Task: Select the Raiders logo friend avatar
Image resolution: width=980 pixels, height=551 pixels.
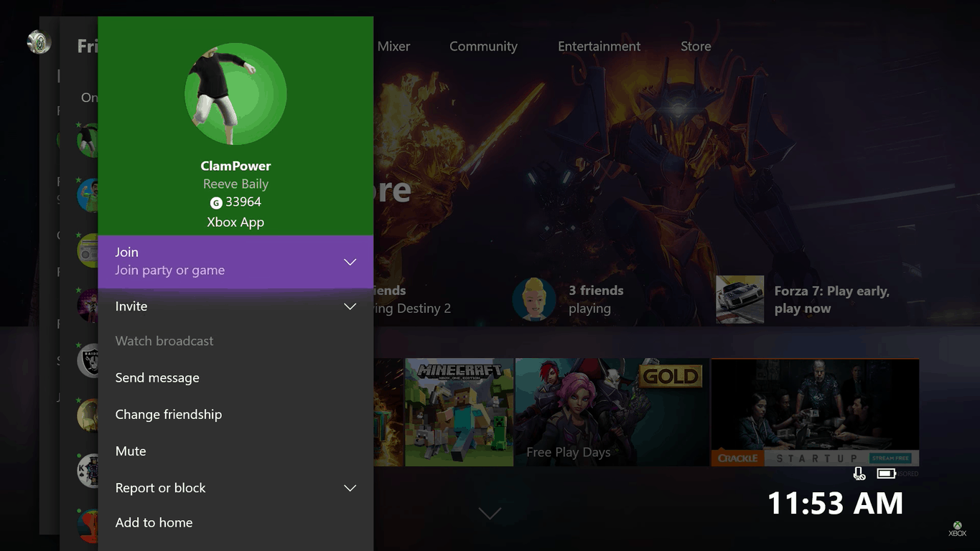Action: pyautogui.click(x=88, y=360)
